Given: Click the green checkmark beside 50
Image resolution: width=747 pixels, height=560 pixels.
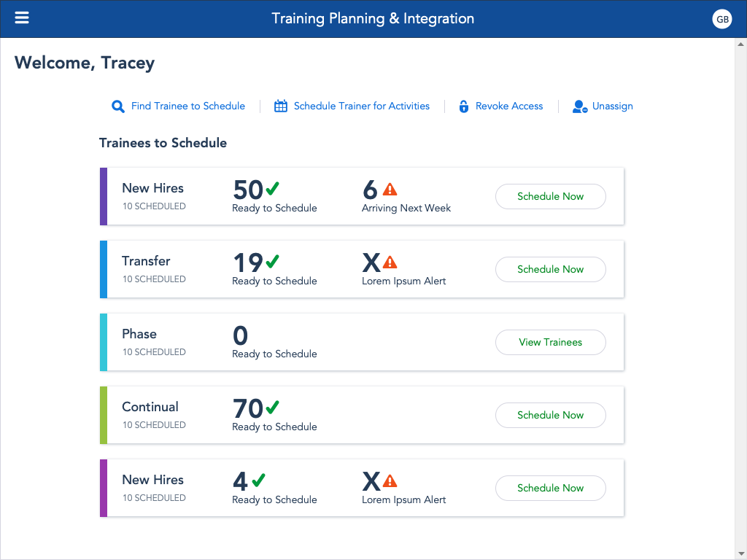Looking at the screenshot, I should [x=272, y=189].
